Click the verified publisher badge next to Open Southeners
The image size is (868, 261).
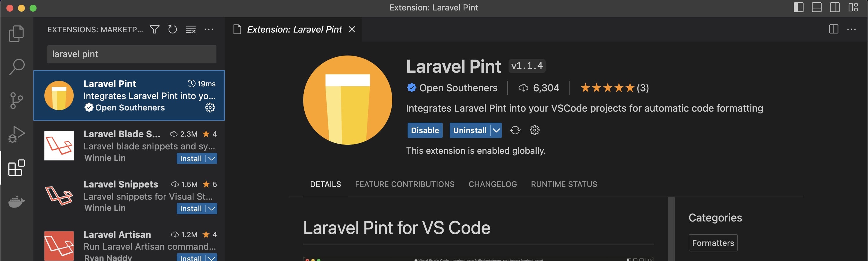[x=411, y=88]
